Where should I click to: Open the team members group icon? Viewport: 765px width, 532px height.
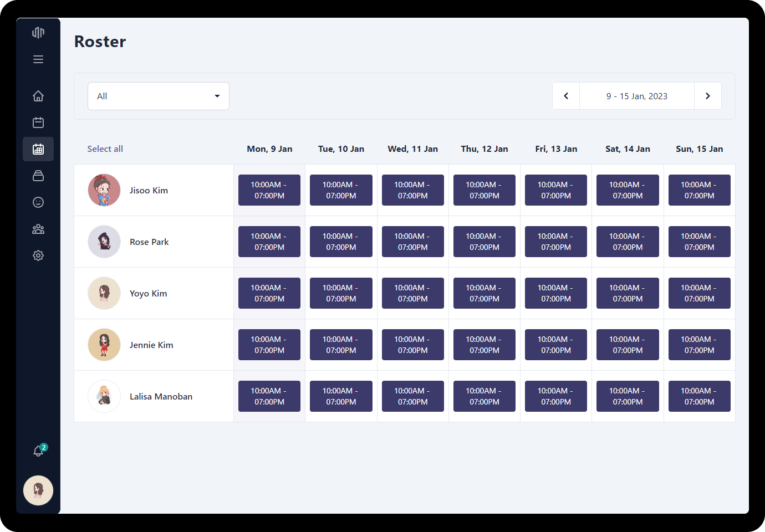coord(38,229)
